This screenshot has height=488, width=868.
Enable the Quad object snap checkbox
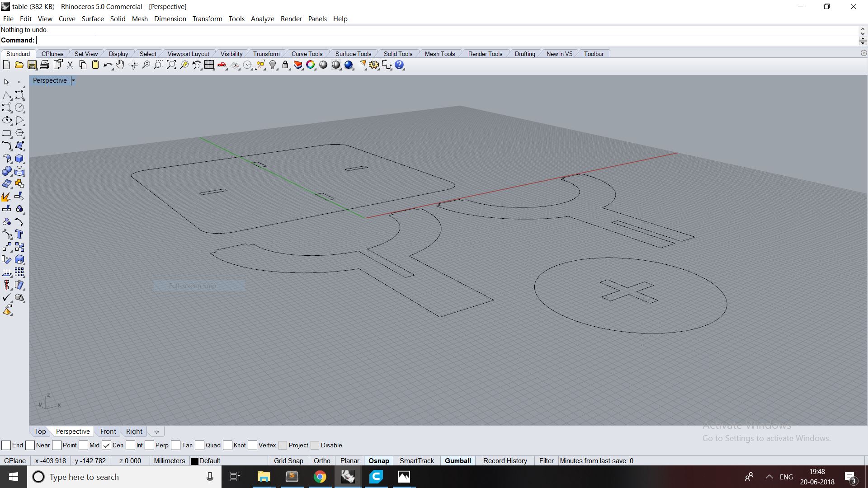point(200,445)
